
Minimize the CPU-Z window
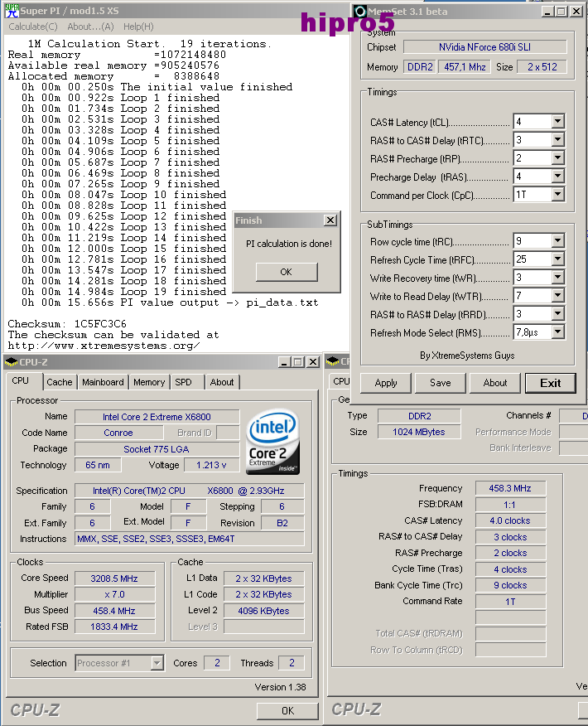pyautogui.click(x=285, y=362)
